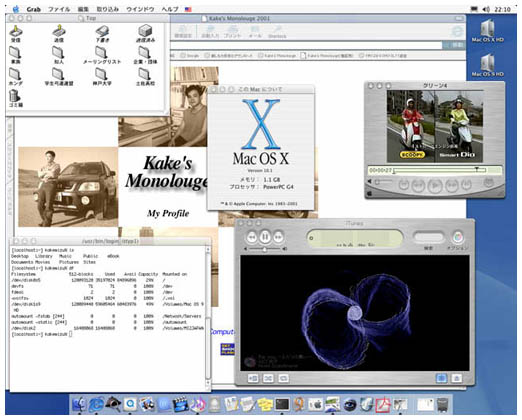Viewport: 522px width, 420px height.
Task: Eject disc button in iTunes
Action: (457, 378)
